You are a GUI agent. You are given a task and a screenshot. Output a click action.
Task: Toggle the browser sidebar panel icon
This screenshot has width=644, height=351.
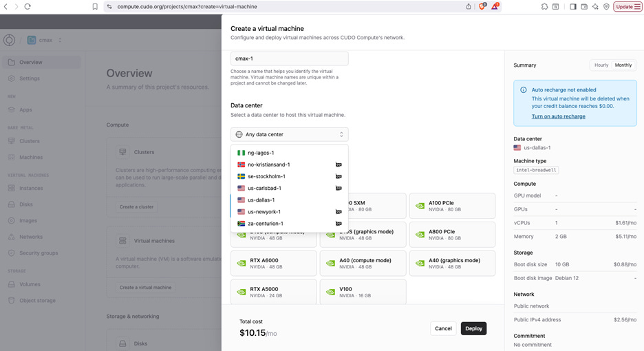[573, 7]
